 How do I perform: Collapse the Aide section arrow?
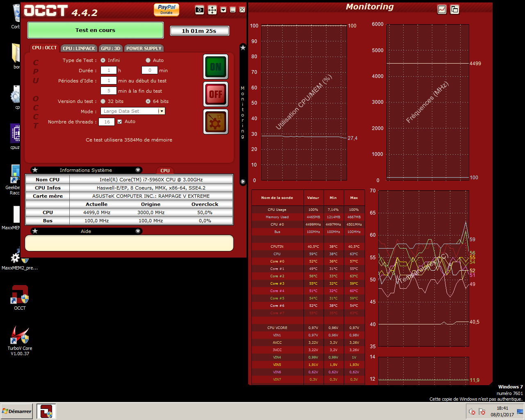(138, 231)
